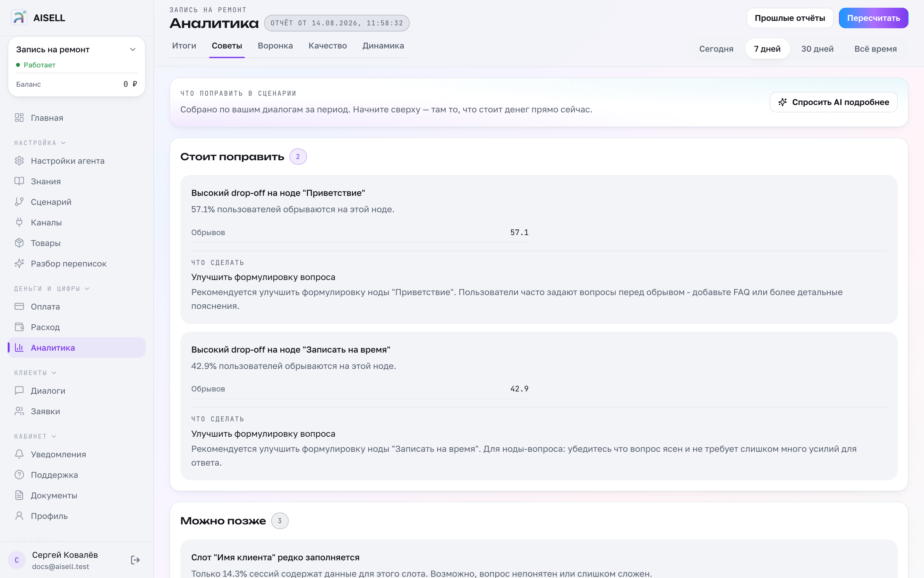Log out using the exit icon

[135, 560]
